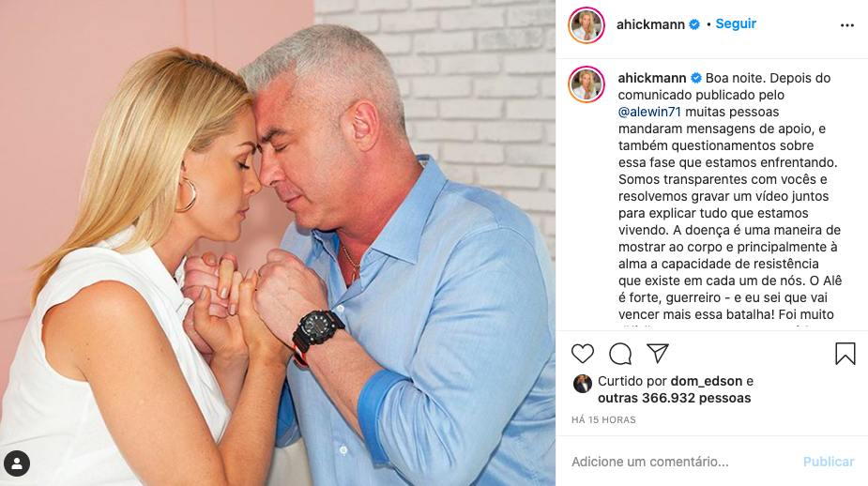Follow the account via Seguir

(736, 23)
